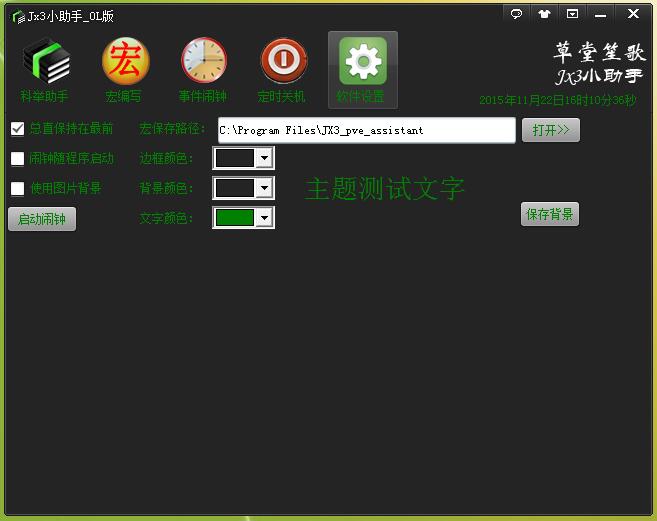Image resolution: width=657 pixels, height=521 pixels.
Task: Click the 打开>> button
Action: click(550, 130)
